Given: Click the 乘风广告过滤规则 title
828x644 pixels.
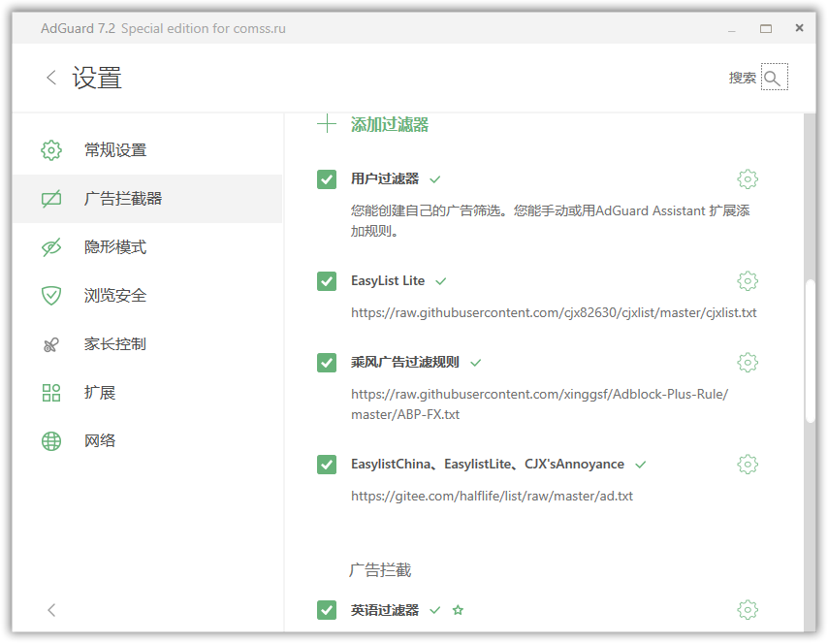Looking at the screenshot, I should point(405,363).
